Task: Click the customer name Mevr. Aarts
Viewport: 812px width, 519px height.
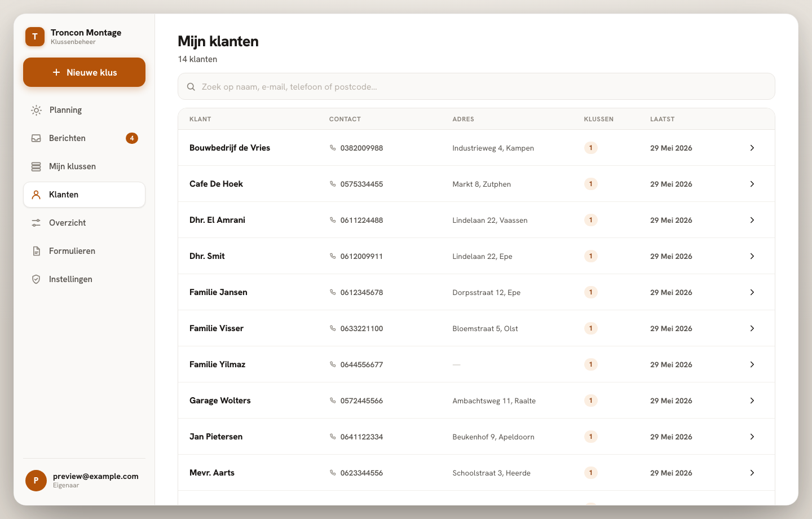Action: coord(212,473)
